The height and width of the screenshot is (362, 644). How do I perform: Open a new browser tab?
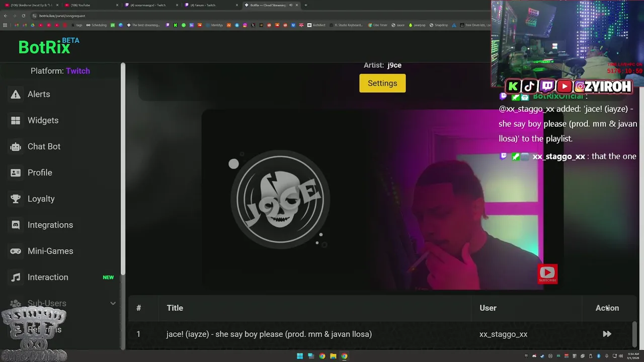pos(305,5)
